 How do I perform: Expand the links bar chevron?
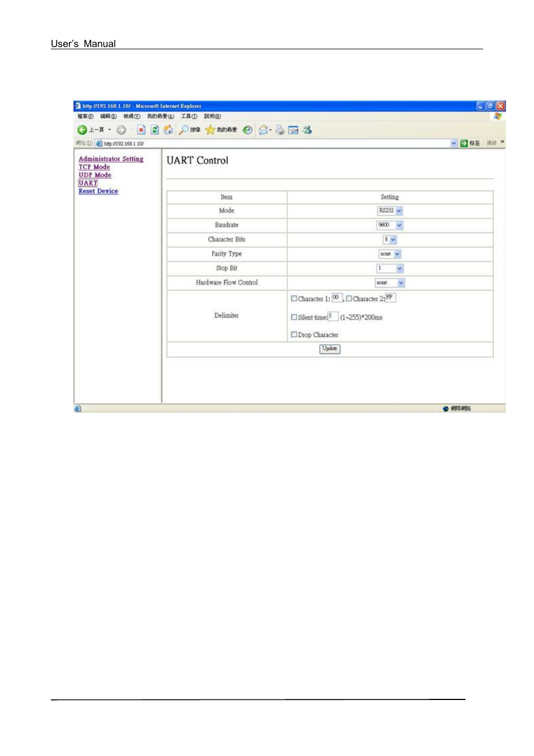(502, 142)
